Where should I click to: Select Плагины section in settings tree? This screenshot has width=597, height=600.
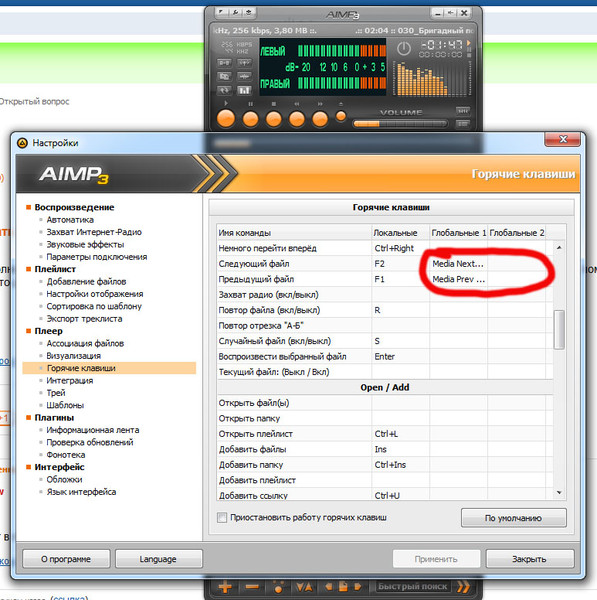[x=54, y=417]
